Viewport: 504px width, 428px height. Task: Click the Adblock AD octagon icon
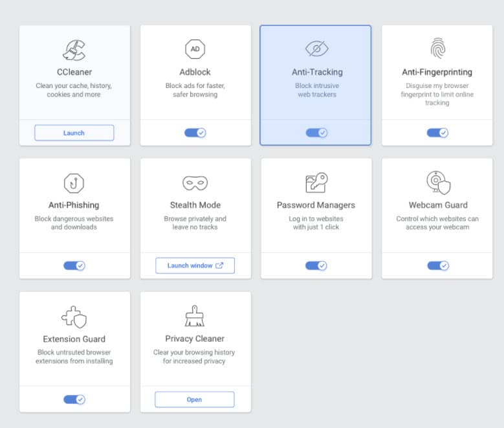(x=195, y=49)
